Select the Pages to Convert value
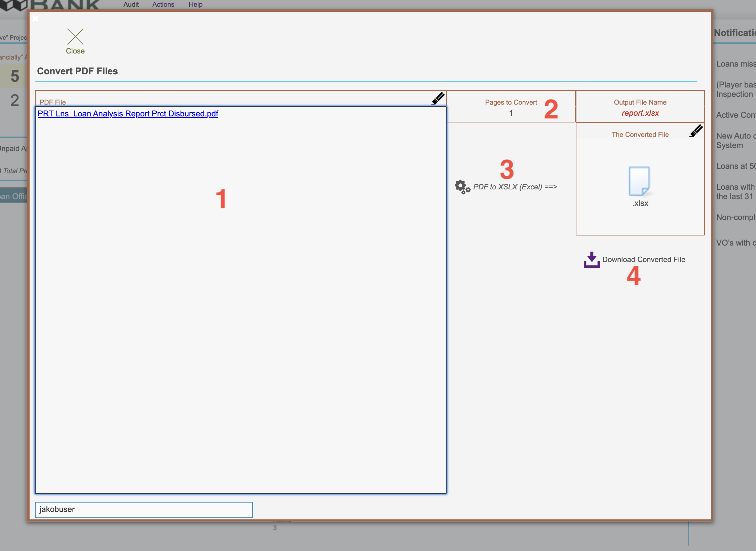 [511, 113]
